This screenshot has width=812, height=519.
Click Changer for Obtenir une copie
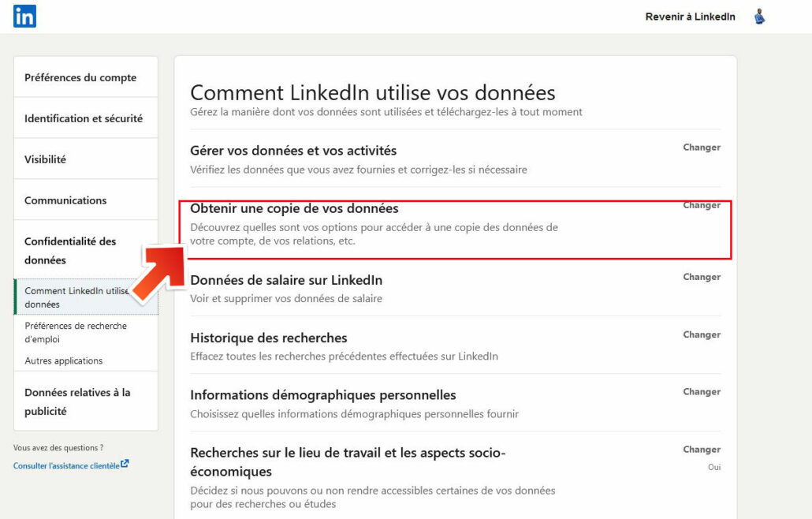point(702,205)
